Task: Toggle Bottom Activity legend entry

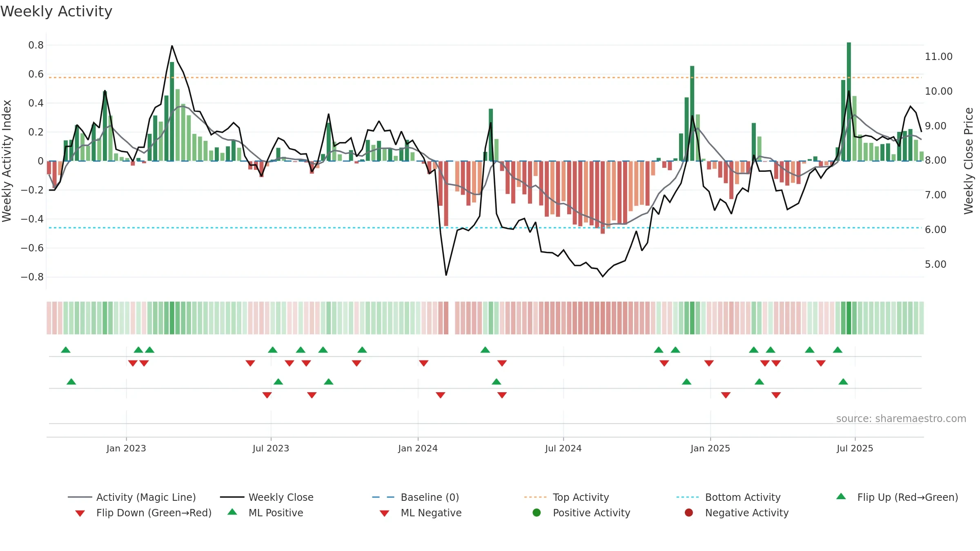Action: click(x=728, y=497)
